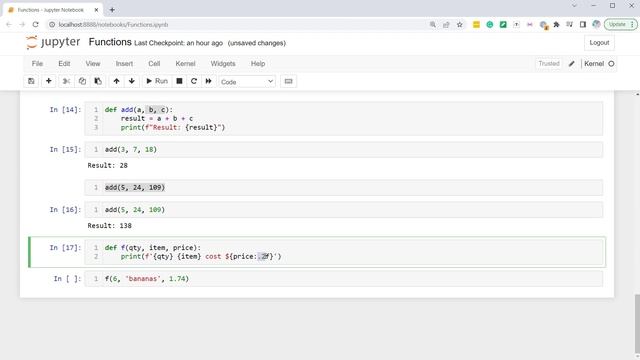This screenshot has height=360, width=640.
Task: Close the Functions browser tab
Action: click(96, 10)
